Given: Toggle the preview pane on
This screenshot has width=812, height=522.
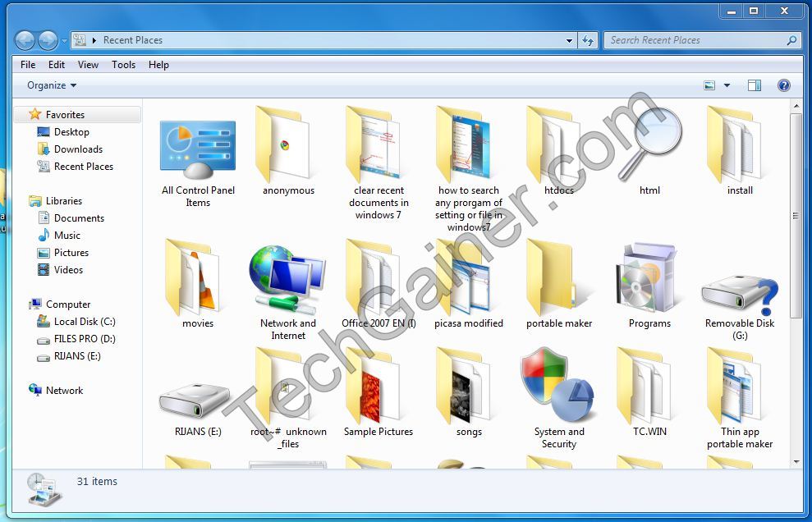Looking at the screenshot, I should (x=753, y=85).
